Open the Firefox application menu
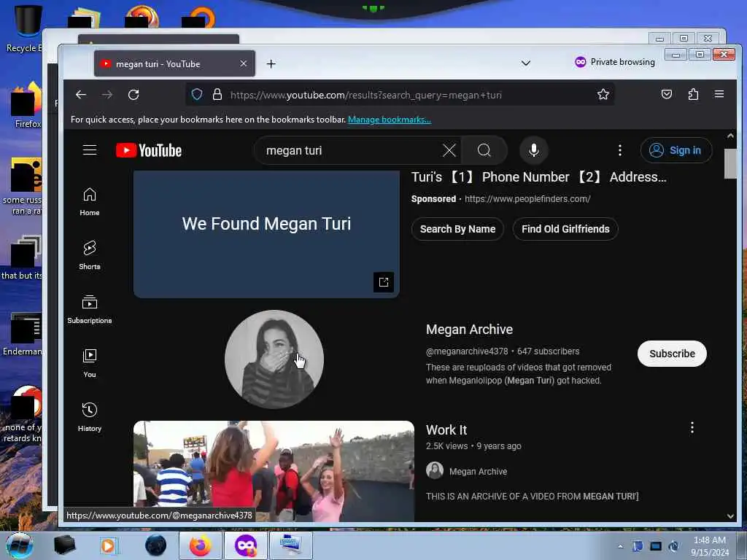747x560 pixels. click(x=719, y=94)
